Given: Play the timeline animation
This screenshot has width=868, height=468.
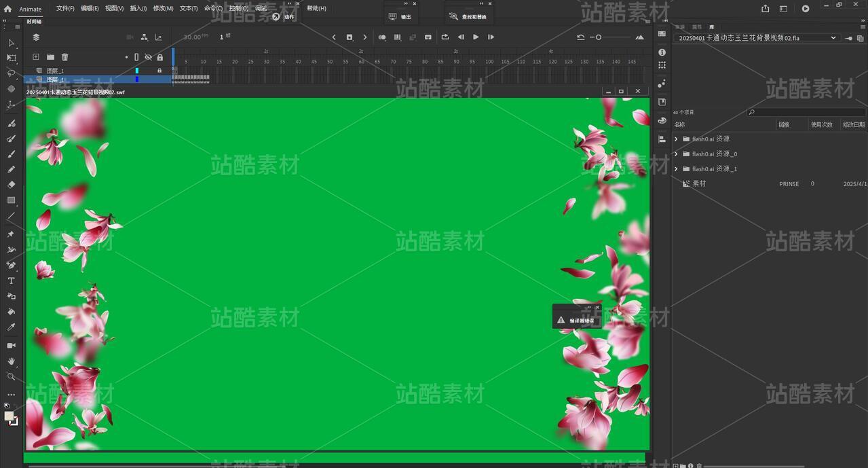Looking at the screenshot, I should tap(476, 37).
